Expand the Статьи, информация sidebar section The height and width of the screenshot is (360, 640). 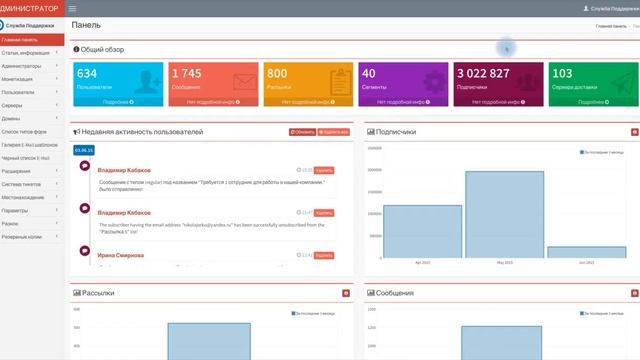coord(32,53)
